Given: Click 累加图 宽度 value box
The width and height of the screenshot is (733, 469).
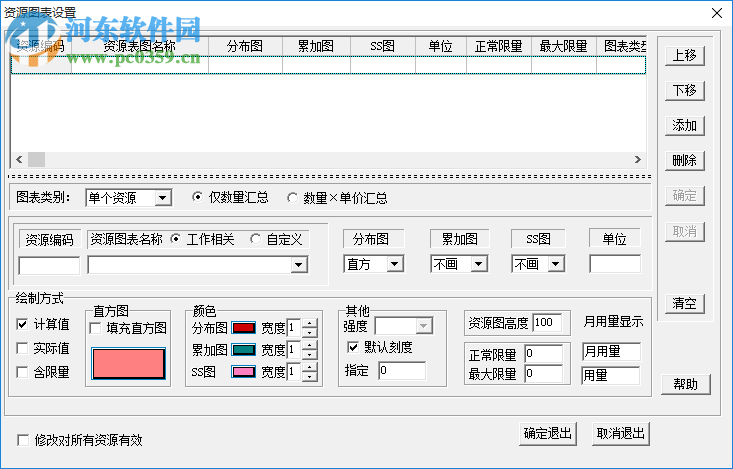Looking at the screenshot, I should point(294,350).
